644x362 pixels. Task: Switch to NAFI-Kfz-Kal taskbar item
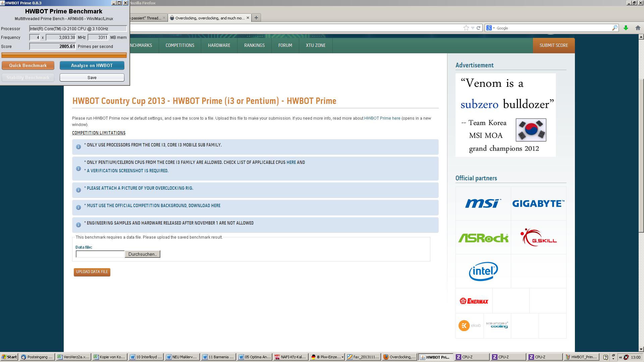(x=290, y=357)
